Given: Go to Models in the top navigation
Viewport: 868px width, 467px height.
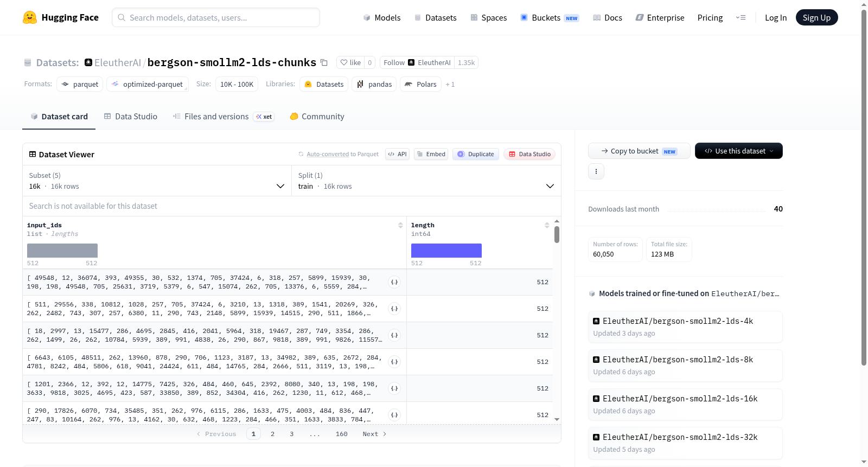Looking at the screenshot, I should pos(382,18).
